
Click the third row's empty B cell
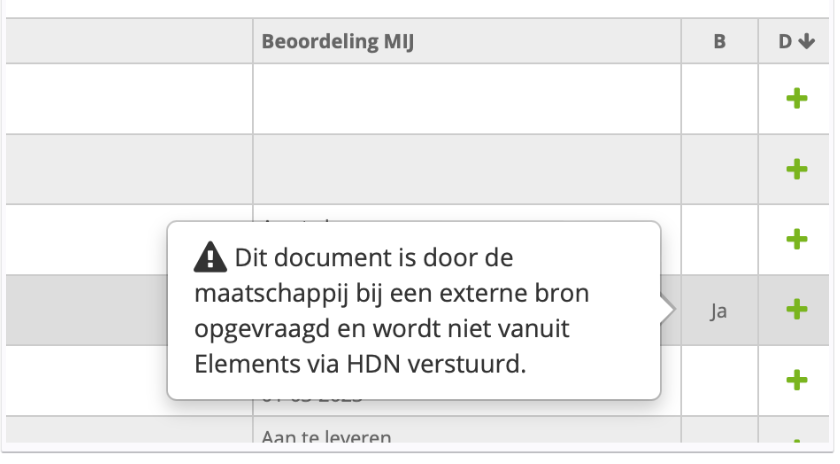pyautogui.click(x=719, y=240)
